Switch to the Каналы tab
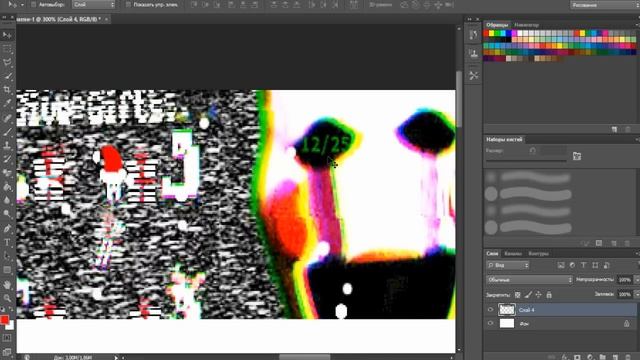Screen dimensions: 640x360 click(x=513, y=253)
